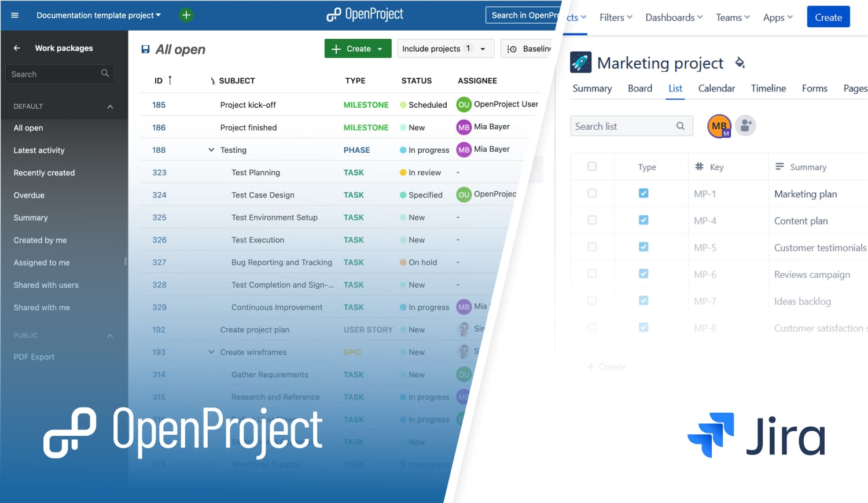
Task: Expand the Testing phase row
Action: click(x=211, y=149)
